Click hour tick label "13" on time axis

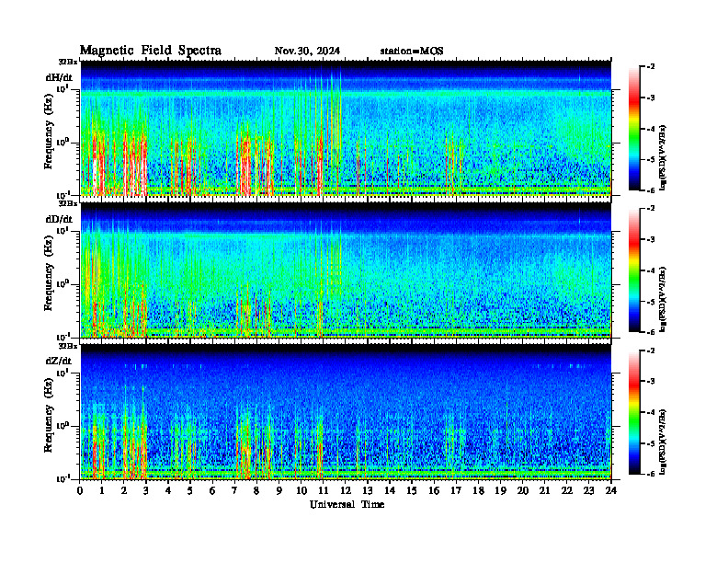click(x=368, y=491)
